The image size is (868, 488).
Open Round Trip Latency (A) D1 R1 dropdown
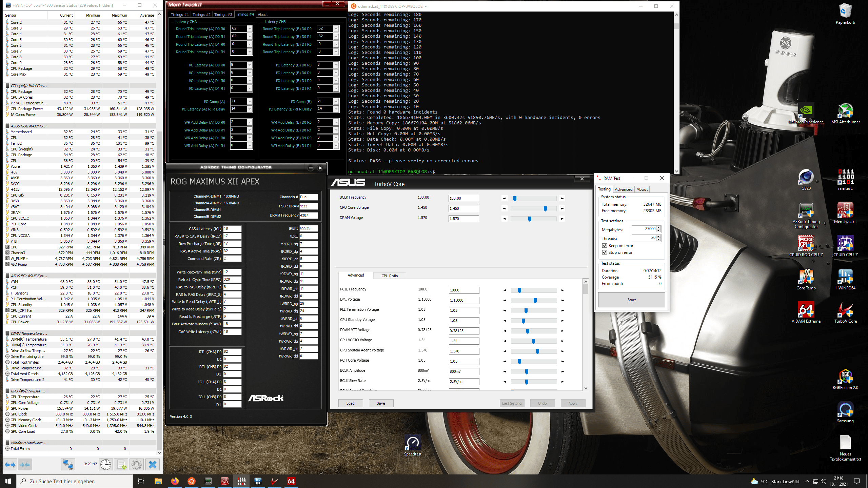pos(250,52)
